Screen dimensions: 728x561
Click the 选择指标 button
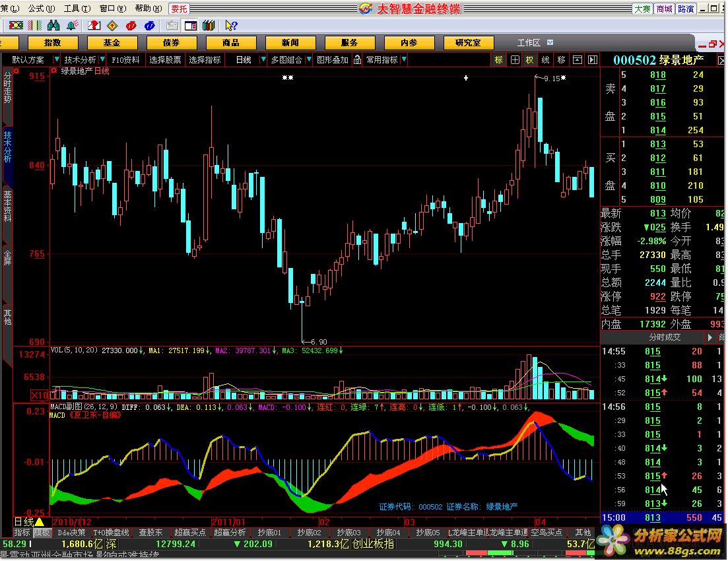coord(205,59)
